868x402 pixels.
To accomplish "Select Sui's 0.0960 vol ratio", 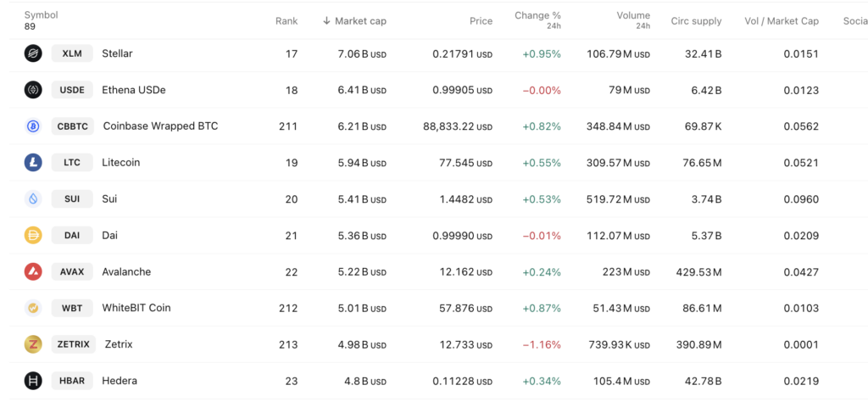I will (801, 199).
